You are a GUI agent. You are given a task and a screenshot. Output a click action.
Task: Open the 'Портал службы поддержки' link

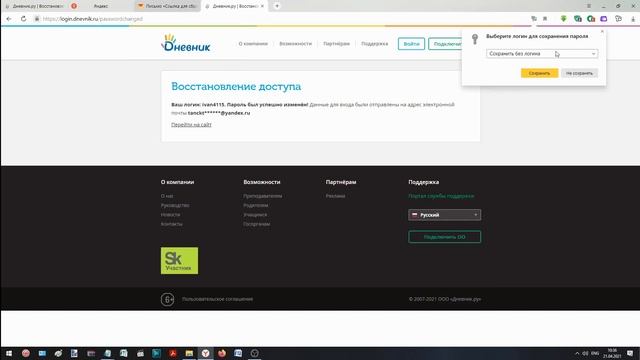pyautogui.click(x=441, y=196)
